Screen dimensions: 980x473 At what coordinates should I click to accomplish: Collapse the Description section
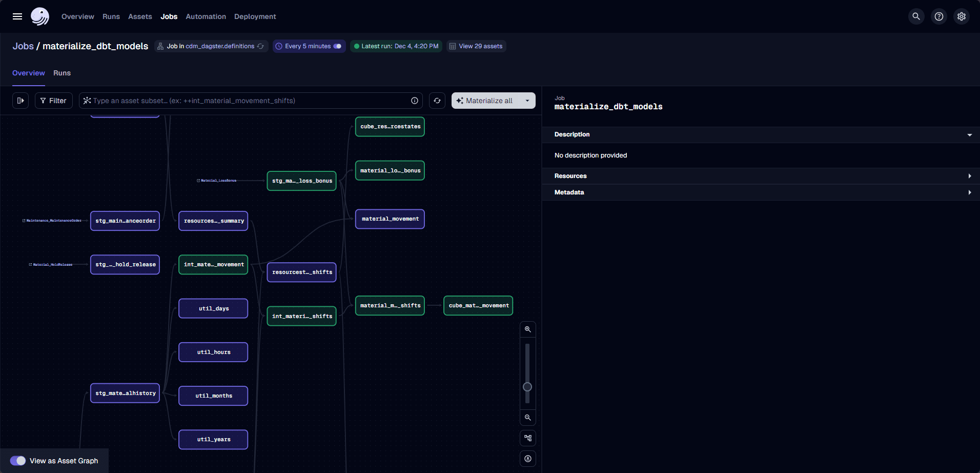pyautogui.click(x=969, y=135)
